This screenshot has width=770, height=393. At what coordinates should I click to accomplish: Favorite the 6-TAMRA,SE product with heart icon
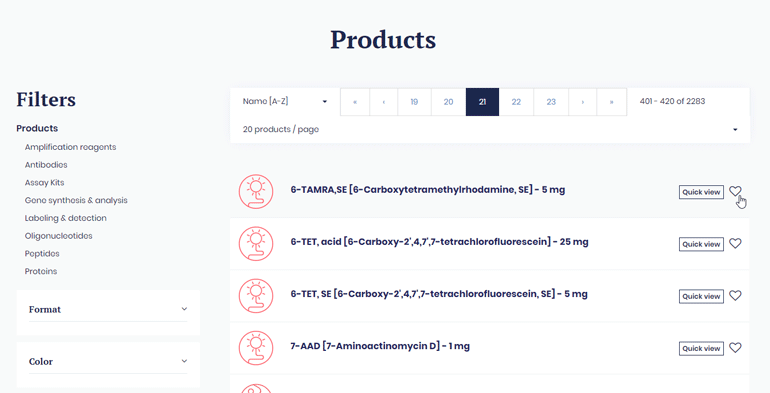click(735, 191)
